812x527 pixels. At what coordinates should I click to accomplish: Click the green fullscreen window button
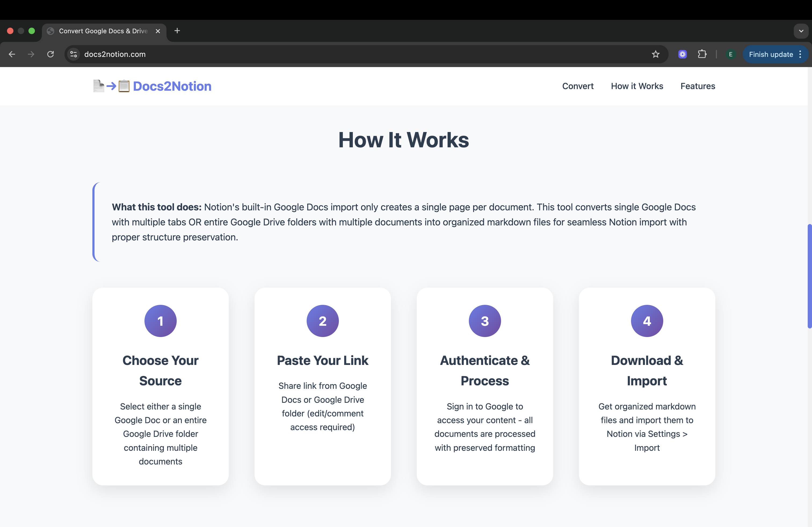(x=32, y=31)
